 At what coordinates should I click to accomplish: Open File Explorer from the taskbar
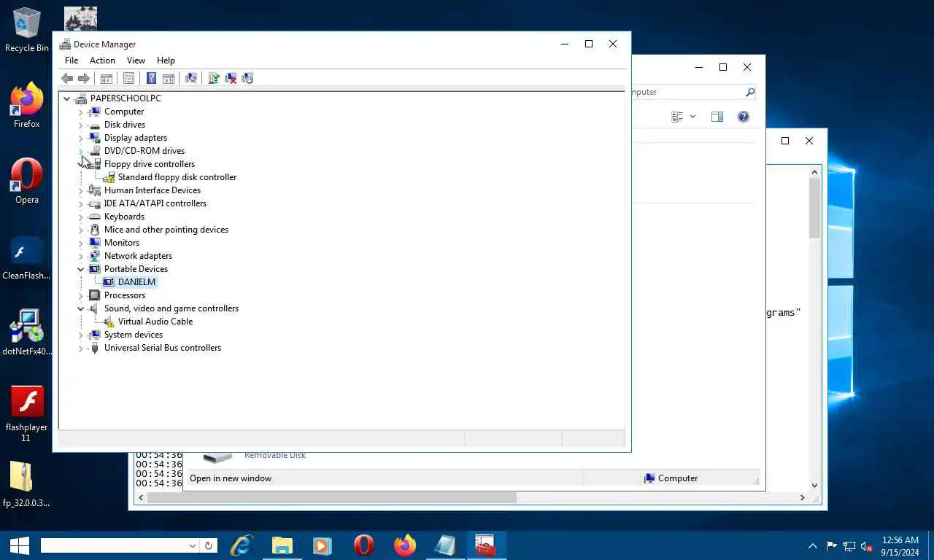coord(282,545)
